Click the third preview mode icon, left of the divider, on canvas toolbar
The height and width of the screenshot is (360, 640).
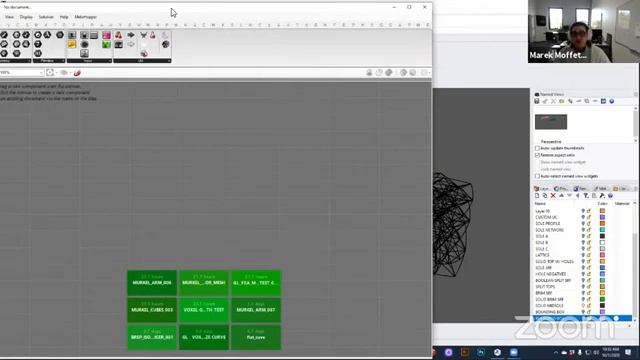click(389, 73)
